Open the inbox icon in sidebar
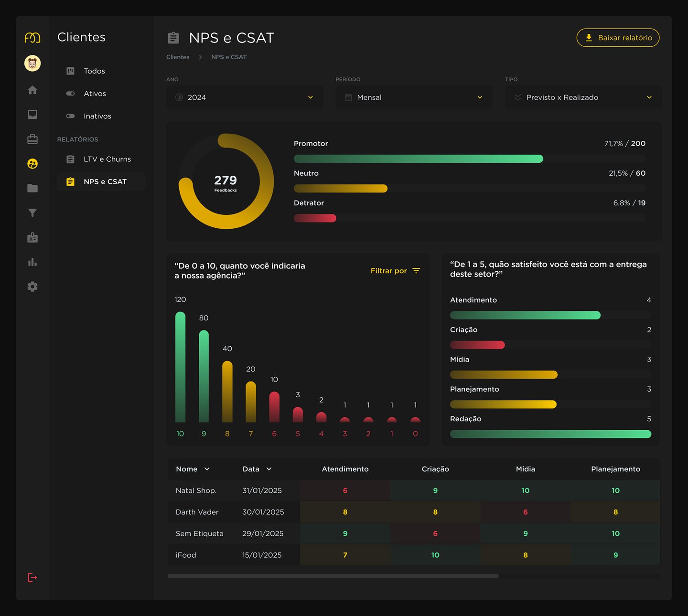 [32, 115]
